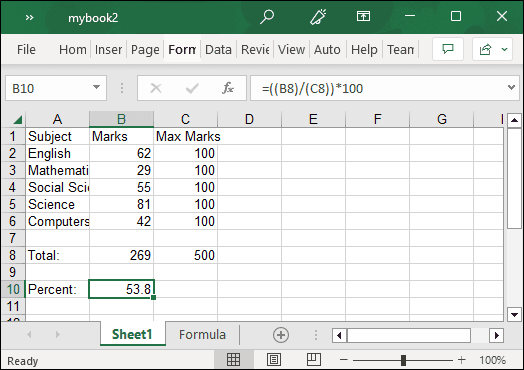Select the Science marks cell 81

(x=122, y=204)
